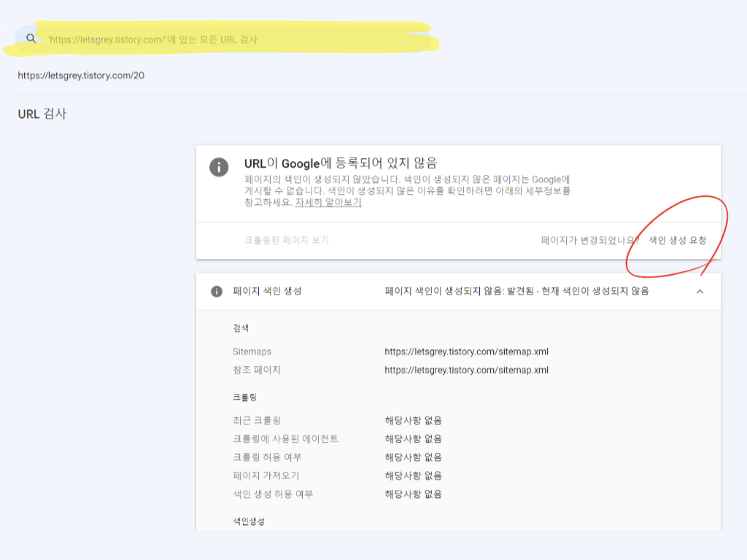The width and height of the screenshot is (747, 560).
Task: Click '해당사항 없음' beside 크롤링 허용 여부
Action: coord(413,457)
